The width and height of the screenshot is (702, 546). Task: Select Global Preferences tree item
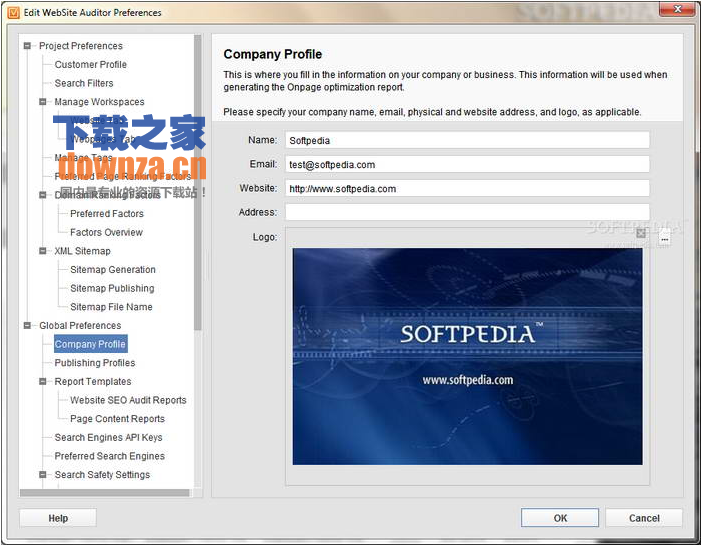[80, 325]
